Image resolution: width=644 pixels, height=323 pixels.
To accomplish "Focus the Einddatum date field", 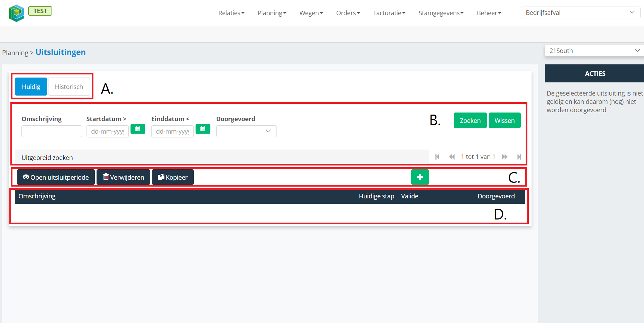I will point(172,131).
